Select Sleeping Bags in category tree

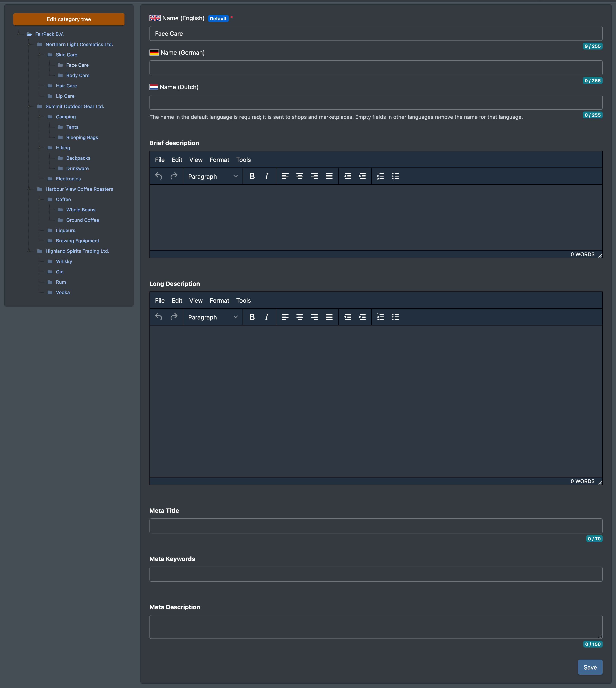pos(82,137)
